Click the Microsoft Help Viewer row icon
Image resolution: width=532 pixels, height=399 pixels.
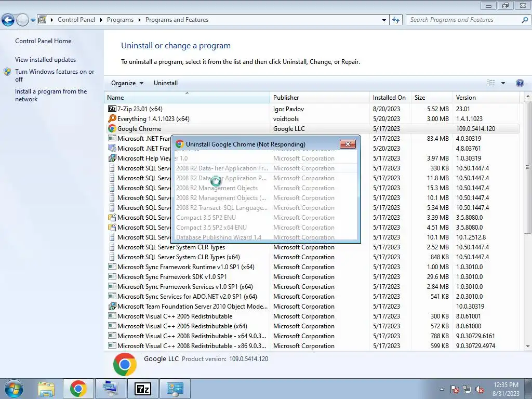click(x=112, y=158)
